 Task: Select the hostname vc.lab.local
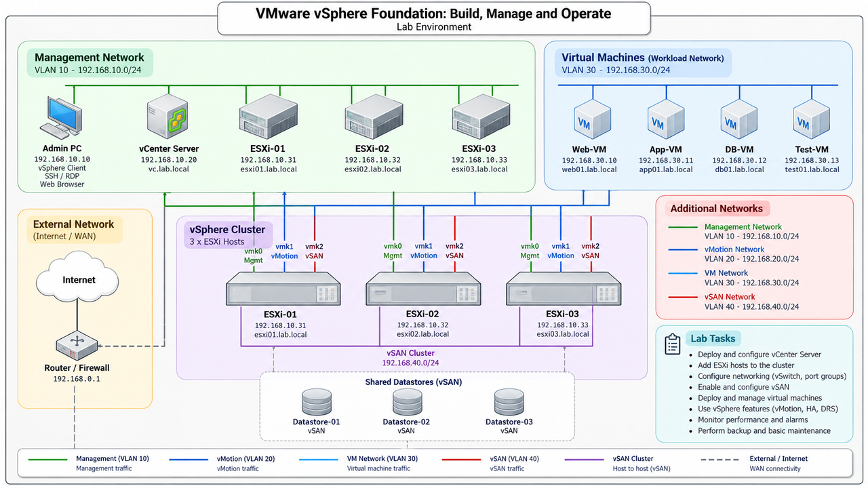click(x=169, y=169)
